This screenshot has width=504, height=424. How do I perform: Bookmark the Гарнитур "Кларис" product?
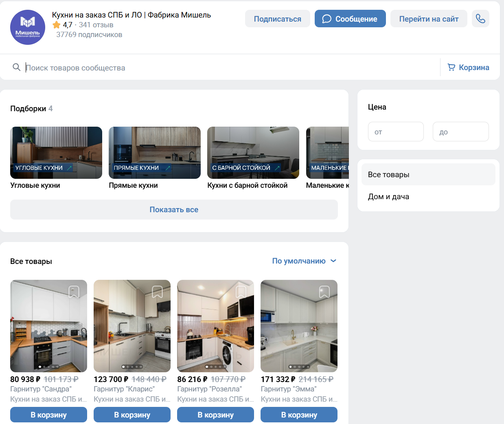[x=157, y=292]
